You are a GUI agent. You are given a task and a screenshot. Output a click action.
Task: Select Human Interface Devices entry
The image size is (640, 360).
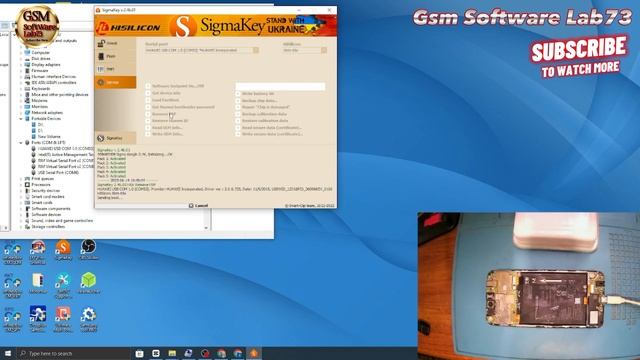(53, 77)
